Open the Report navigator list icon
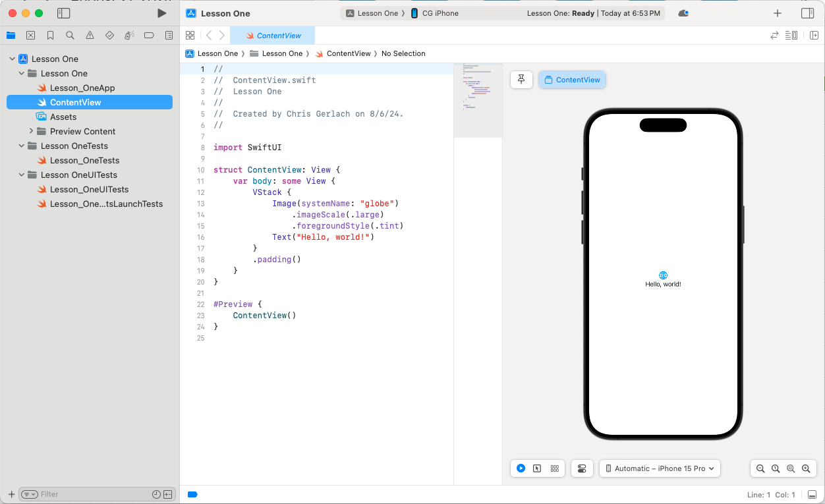 pos(169,35)
